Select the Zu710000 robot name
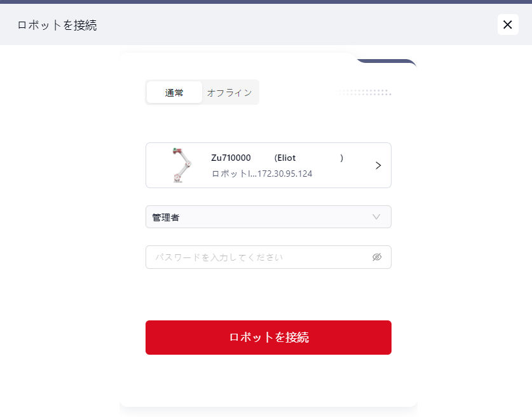 tap(231, 158)
